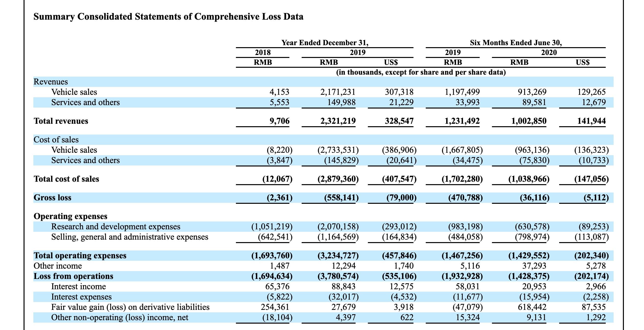644x330 pixels.
Task: Click the Loss from operations label
Action: click(x=73, y=276)
